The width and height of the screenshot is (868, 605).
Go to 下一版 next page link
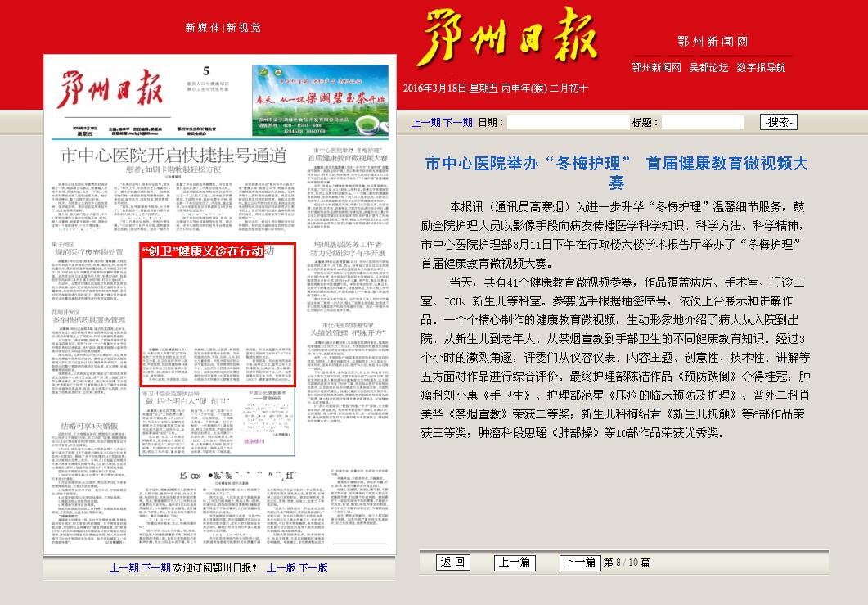click(313, 567)
